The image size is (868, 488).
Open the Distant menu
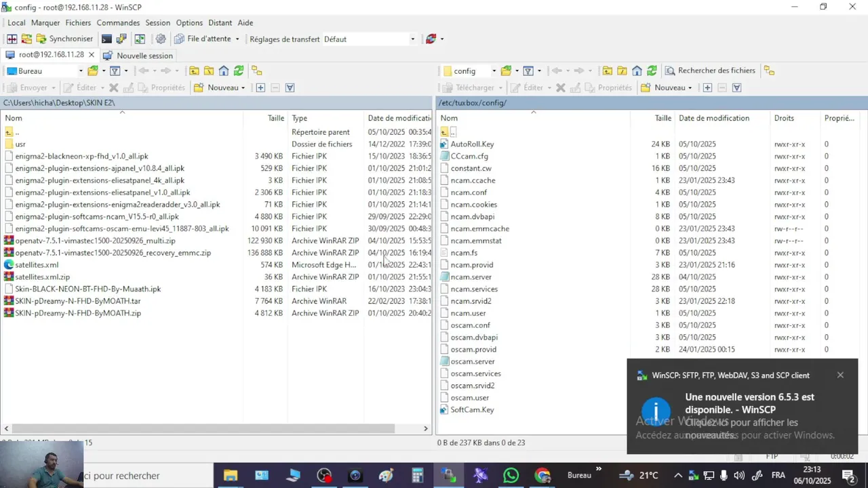(220, 22)
